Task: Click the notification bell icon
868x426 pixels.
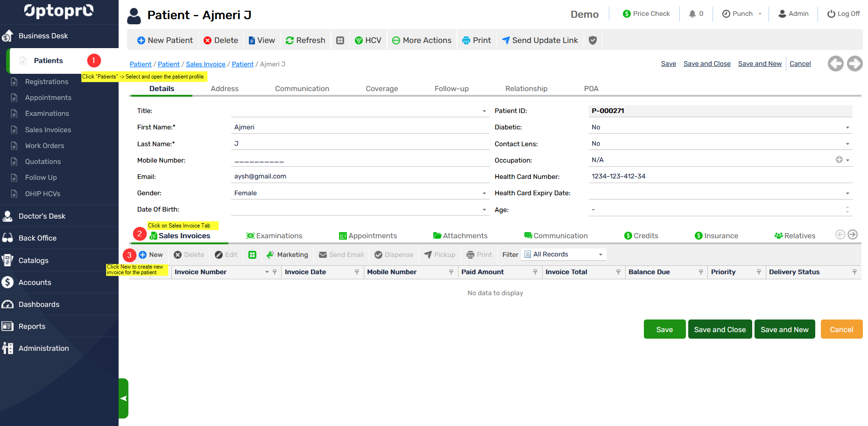Action: pyautogui.click(x=692, y=14)
